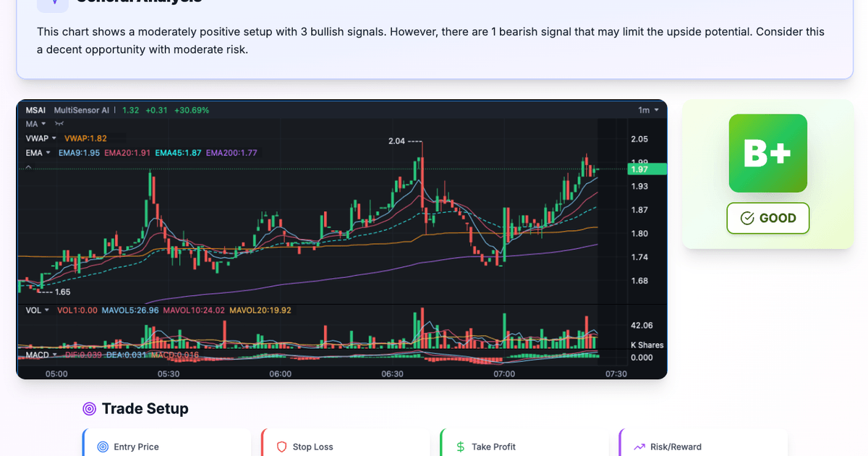Click the Stop Loss shield icon
Screen dimensions: 868x456
pyautogui.click(x=282, y=447)
